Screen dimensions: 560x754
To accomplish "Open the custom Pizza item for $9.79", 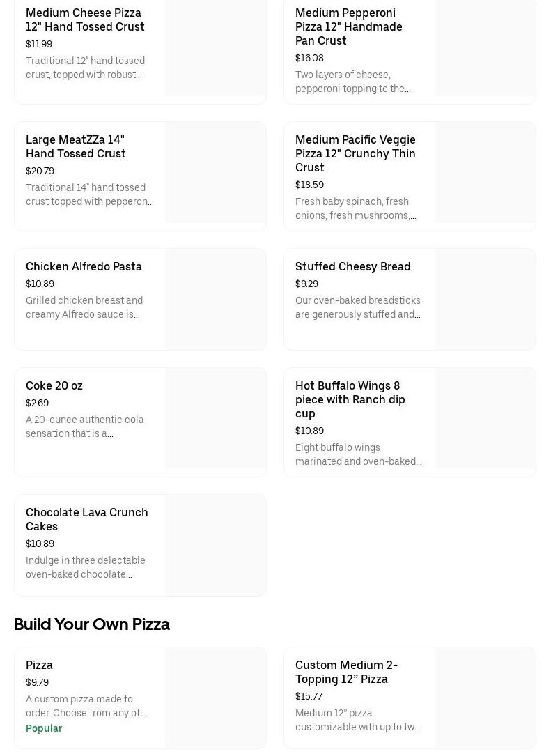I will [40, 665].
